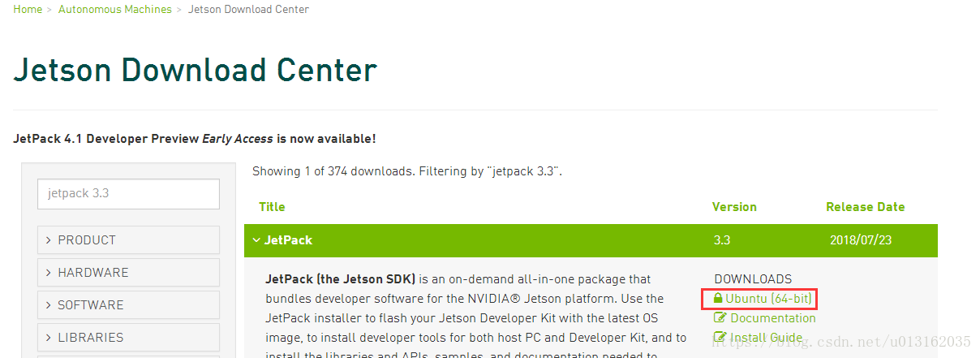
Task: Expand the HARDWARE filter category
Action: [128, 272]
